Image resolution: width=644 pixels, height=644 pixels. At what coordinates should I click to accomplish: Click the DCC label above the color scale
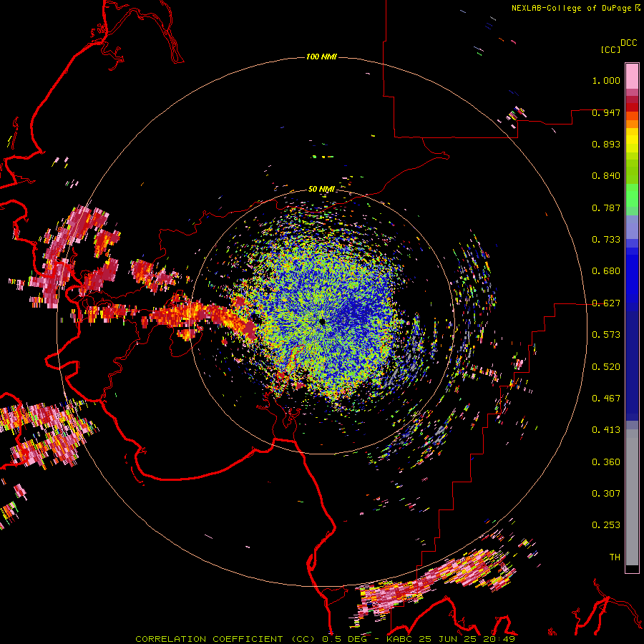click(x=629, y=43)
